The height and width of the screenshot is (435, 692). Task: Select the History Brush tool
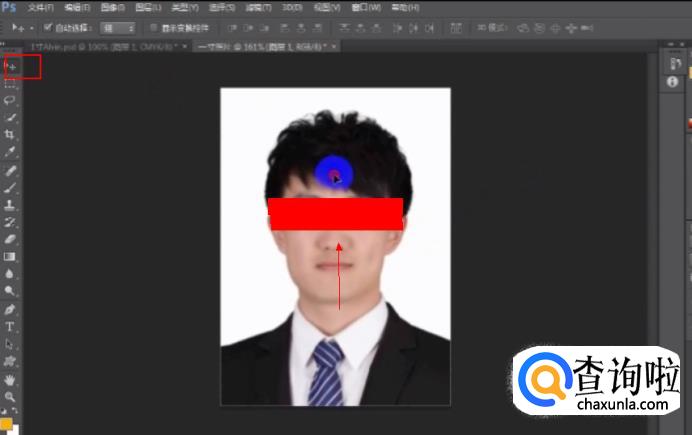coord(10,222)
